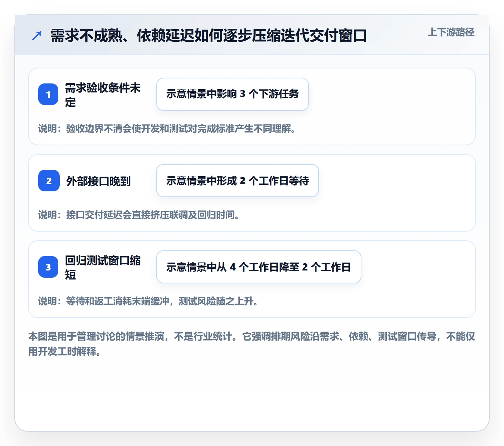Select the heading 需求验收条件未定

coord(103,95)
